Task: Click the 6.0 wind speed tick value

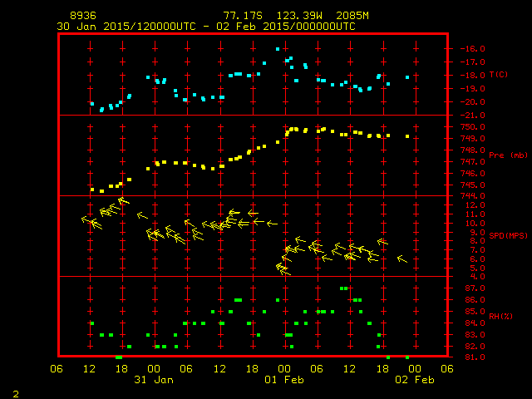Action: coord(477,259)
